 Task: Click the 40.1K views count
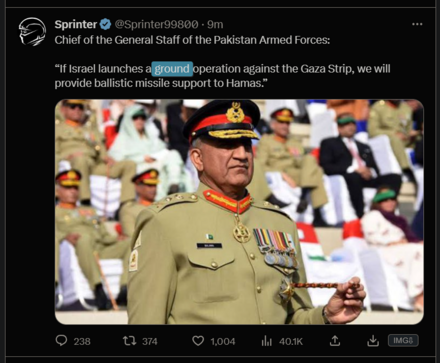(291, 341)
